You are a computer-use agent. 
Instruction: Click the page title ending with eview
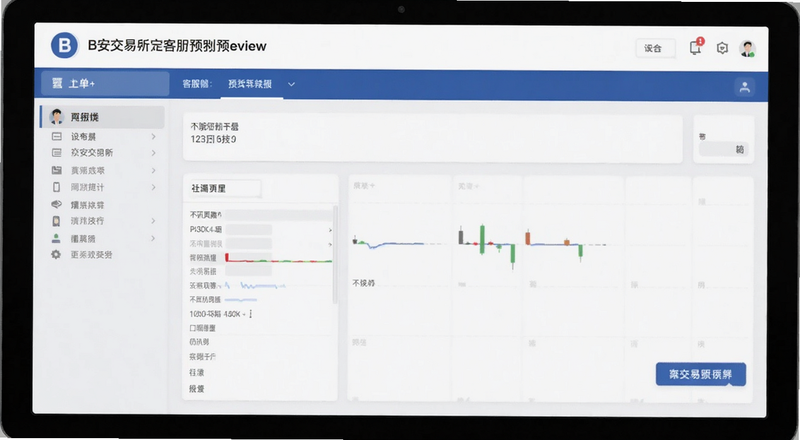[x=177, y=46]
